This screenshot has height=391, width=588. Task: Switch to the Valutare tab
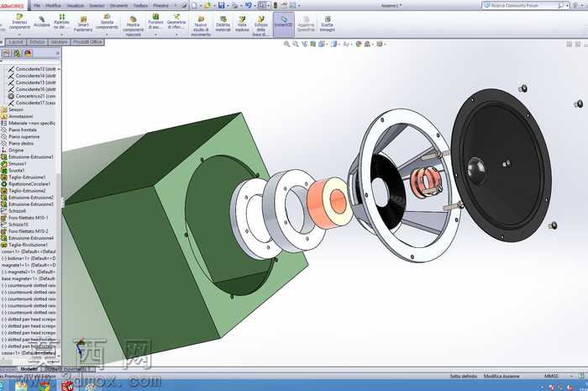point(59,42)
